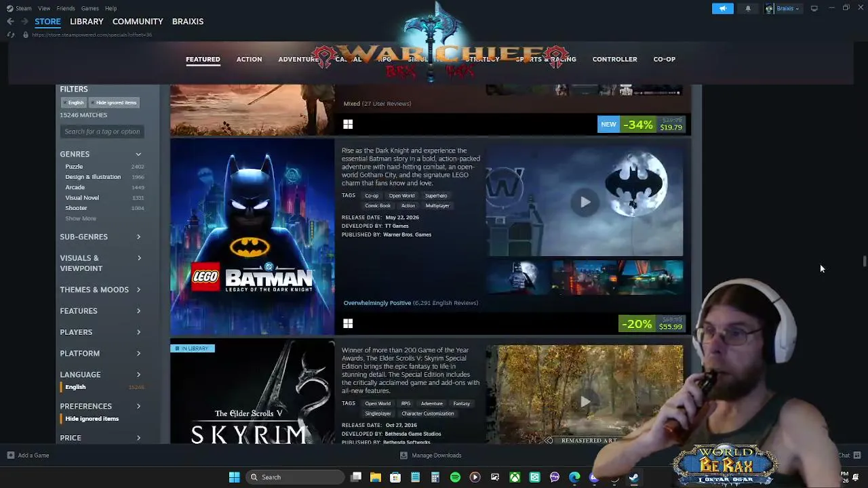868x488 pixels.
Task: Open the Warner Bros. Games publisher link
Action: point(407,235)
